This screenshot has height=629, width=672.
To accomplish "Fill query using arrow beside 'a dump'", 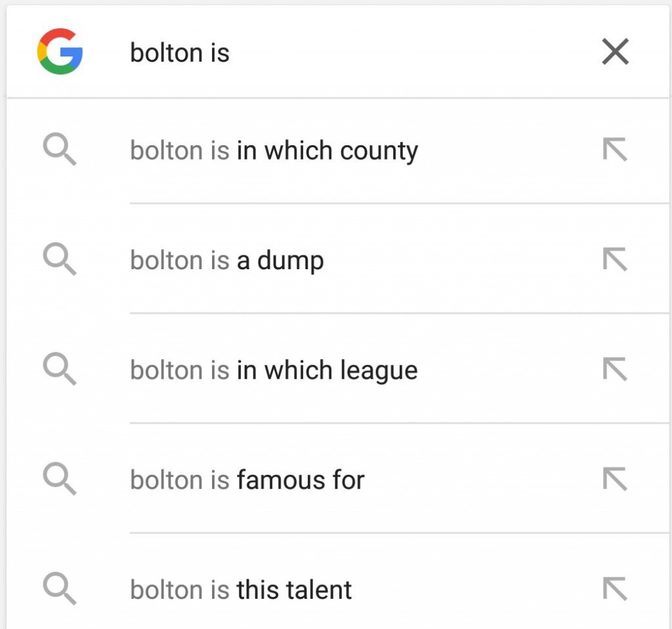I will 615,259.
